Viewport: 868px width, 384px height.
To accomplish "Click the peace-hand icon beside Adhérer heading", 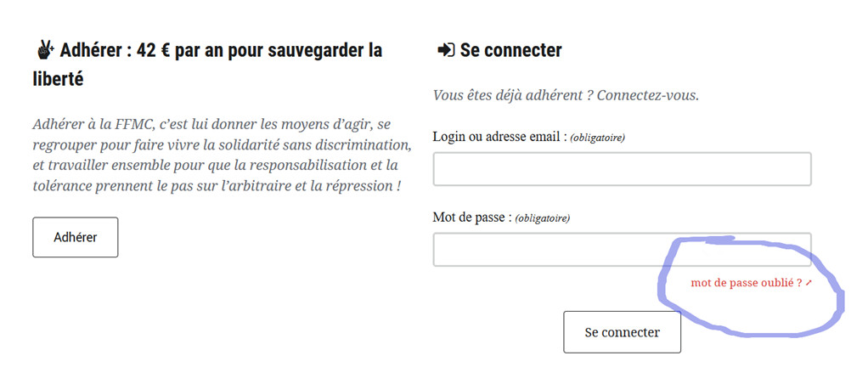I will click(x=45, y=51).
